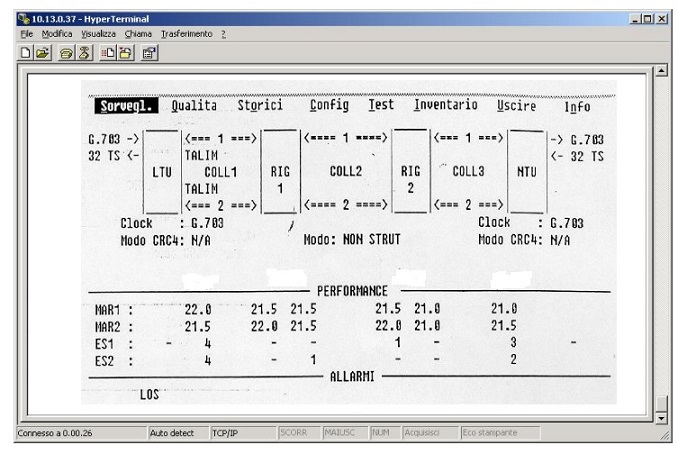Image resolution: width=687 pixels, height=454 pixels.
Task: Click the vertical scrollbar up arrow
Action: pos(660,71)
